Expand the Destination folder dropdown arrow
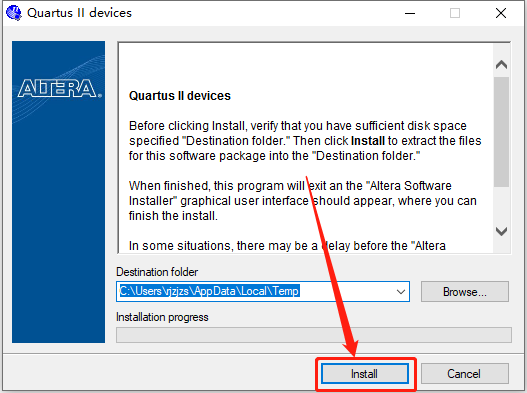Viewport: 527px width, 393px height. (400, 291)
